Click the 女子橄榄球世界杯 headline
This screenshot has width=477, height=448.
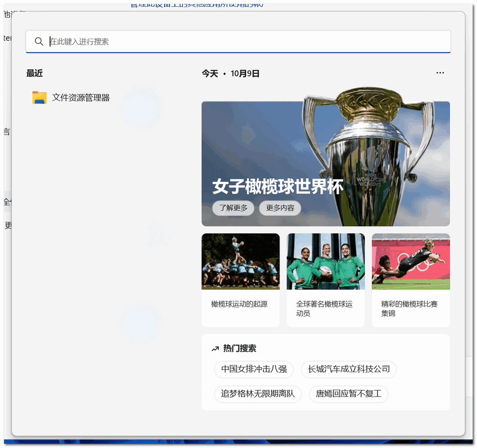coord(278,187)
